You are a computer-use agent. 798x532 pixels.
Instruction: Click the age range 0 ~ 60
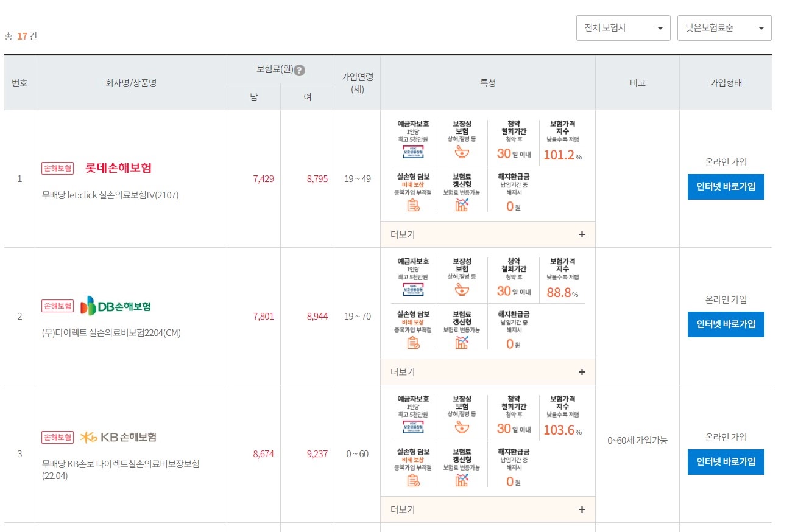click(357, 454)
